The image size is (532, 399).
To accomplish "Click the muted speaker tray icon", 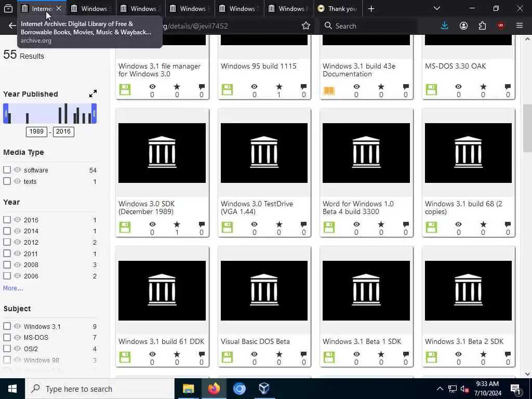I will coord(465,389).
